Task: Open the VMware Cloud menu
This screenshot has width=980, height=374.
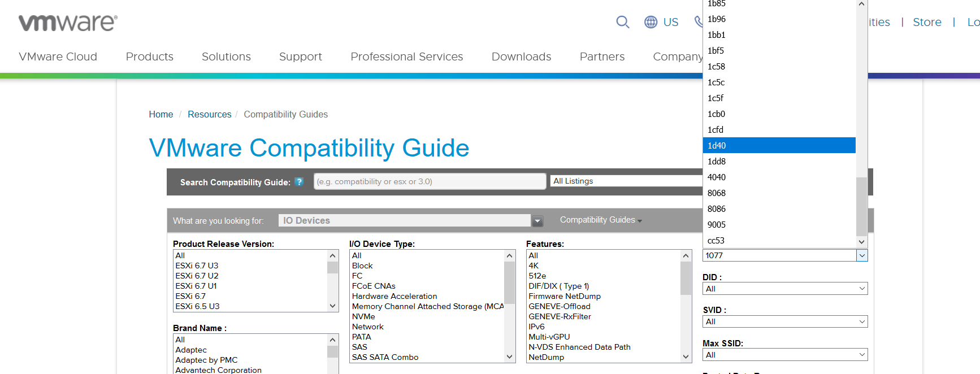Action: click(58, 56)
